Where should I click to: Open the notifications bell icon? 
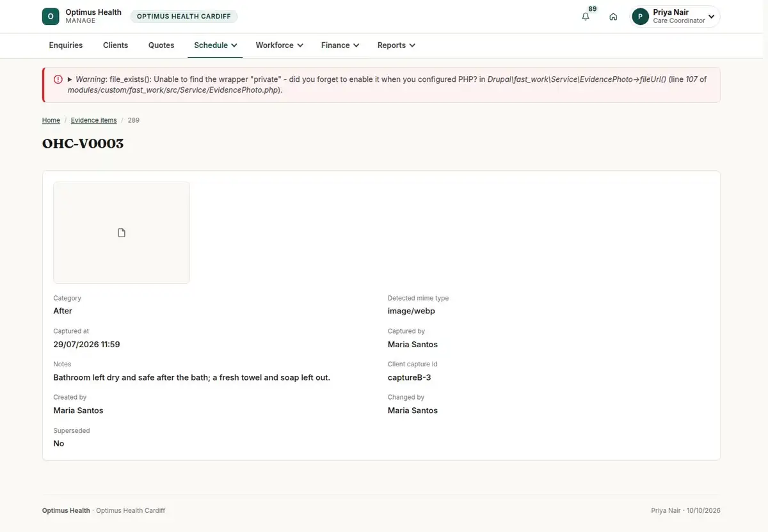586,17
